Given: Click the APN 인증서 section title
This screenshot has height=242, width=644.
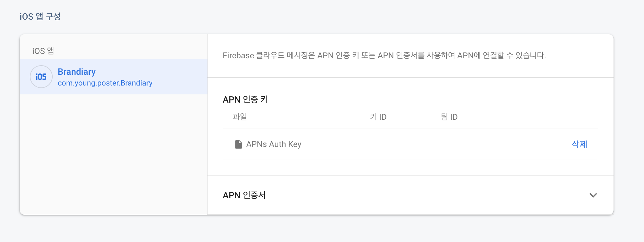Looking at the screenshot, I should click(x=244, y=195).
